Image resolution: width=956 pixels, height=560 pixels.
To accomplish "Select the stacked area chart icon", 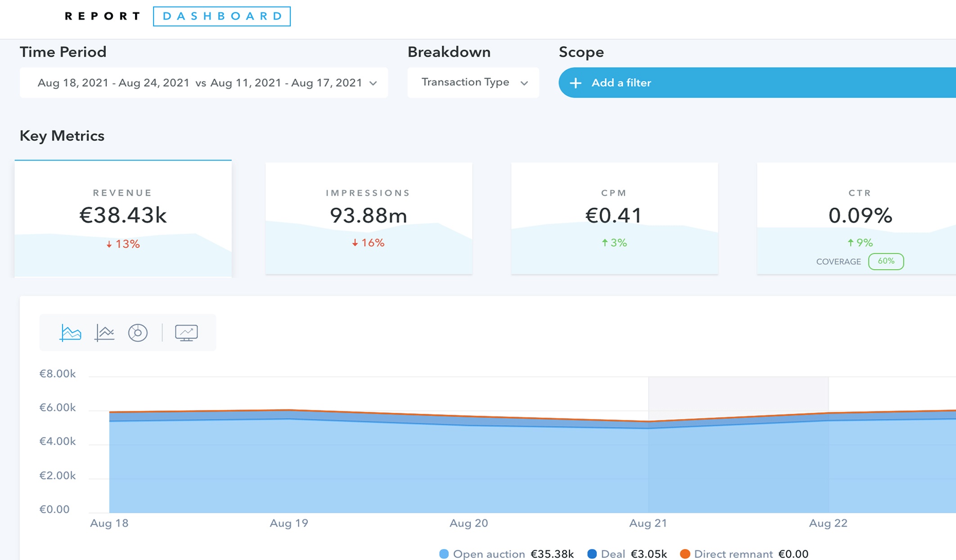I will pos(71,333).
